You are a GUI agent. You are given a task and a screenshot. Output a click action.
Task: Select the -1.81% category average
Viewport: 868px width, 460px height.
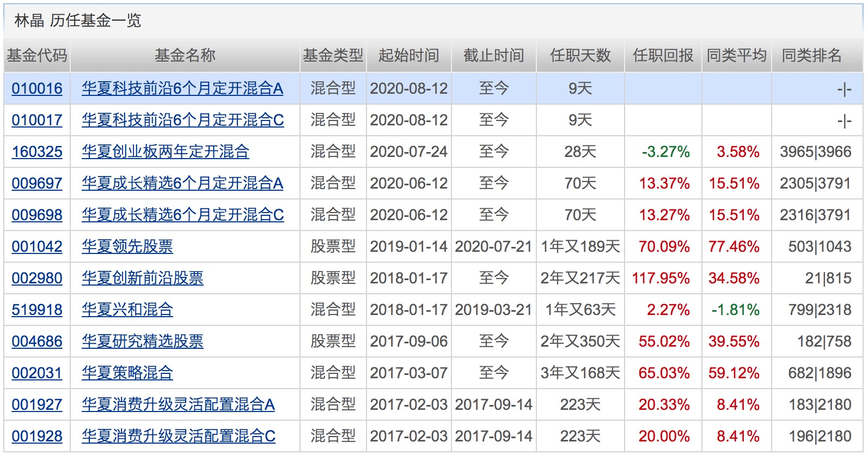[x=735, y=310]
